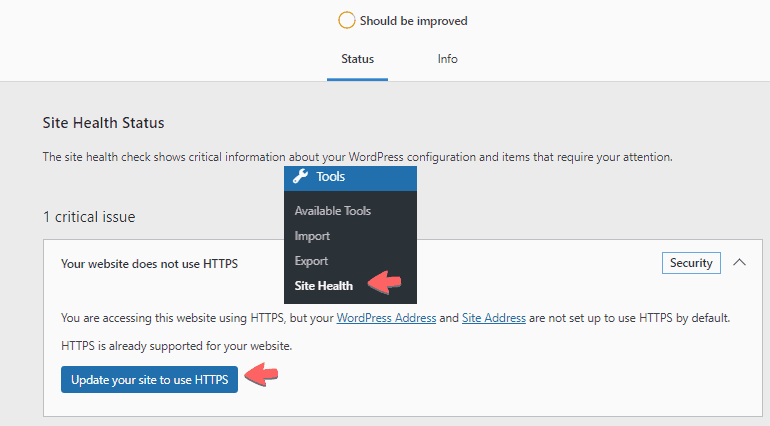The width and height of the screenshot is (770, 426).
Task: Choose Available Tools from submenu
Action: [x=332, y=211]
